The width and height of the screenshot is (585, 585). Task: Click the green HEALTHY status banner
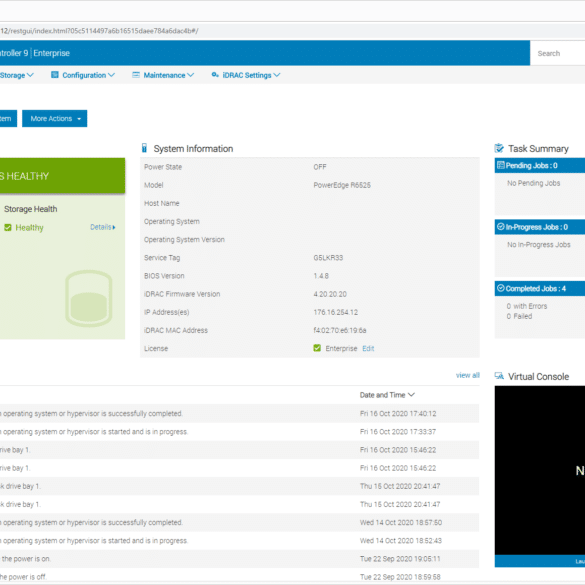point(62,176)
